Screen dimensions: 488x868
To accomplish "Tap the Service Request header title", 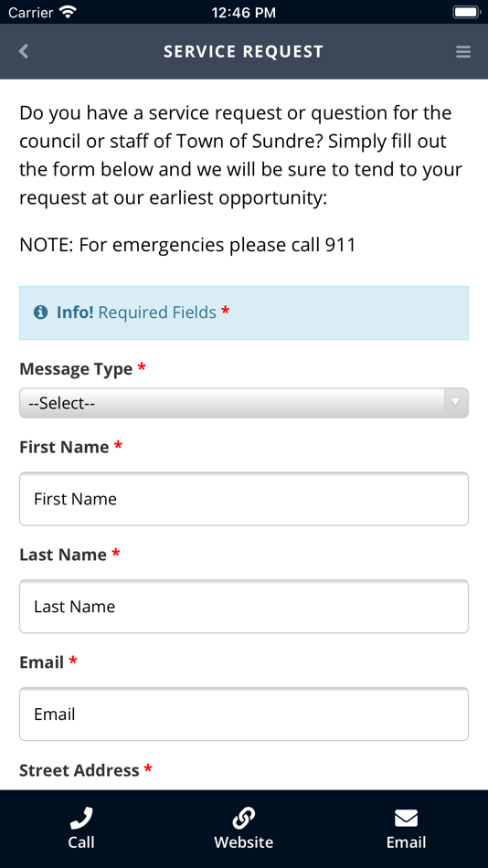I will 243,51.
